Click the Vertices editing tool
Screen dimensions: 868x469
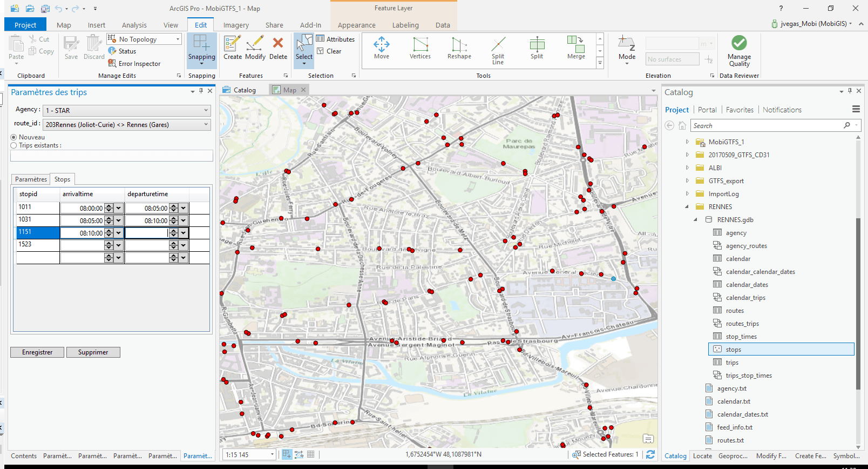(420, 48)
